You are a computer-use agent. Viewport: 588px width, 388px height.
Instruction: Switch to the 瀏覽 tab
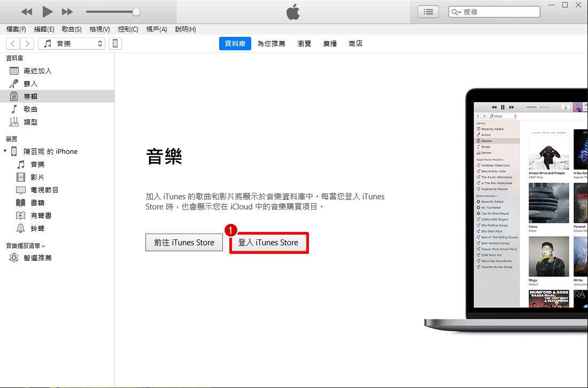point(304,43)
